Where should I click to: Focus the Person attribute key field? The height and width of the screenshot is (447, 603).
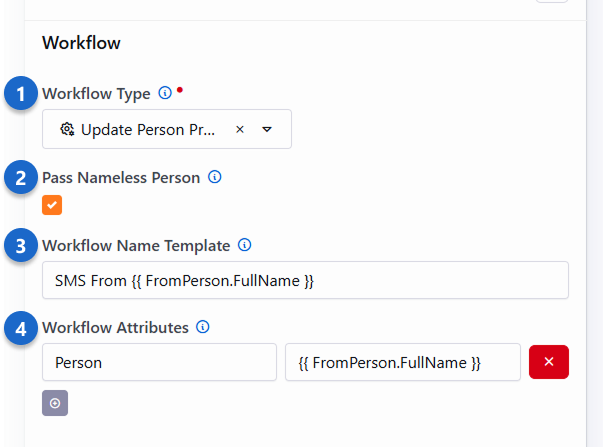click(159, 362)
